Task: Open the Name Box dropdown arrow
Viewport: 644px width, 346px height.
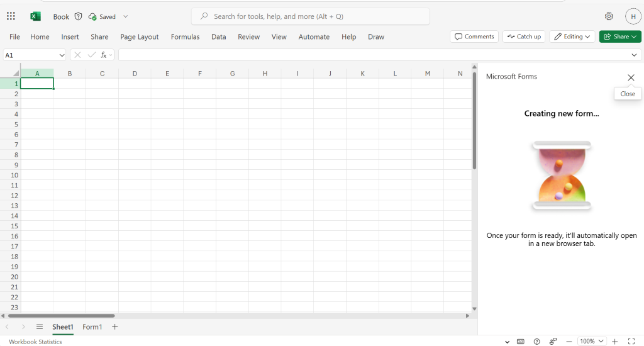Action: tap(62, 55)
